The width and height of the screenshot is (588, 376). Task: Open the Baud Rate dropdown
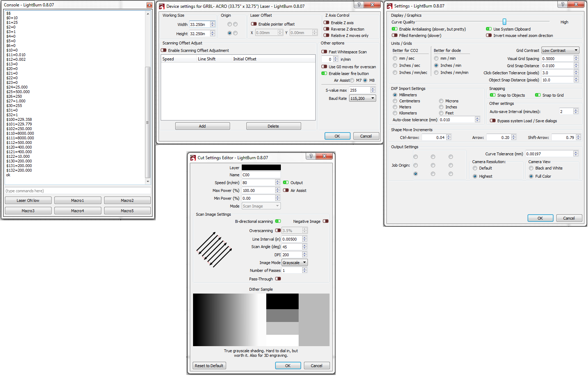[362, 98]
